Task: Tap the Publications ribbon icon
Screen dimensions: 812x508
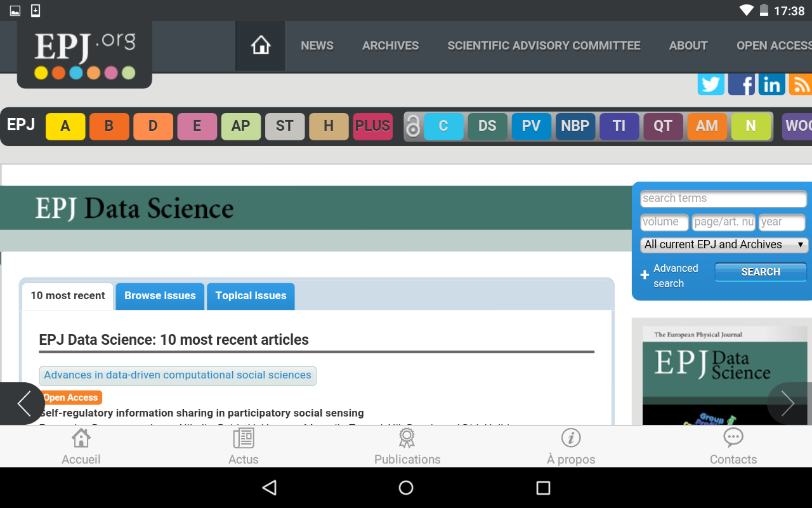Action: point(407,438)
